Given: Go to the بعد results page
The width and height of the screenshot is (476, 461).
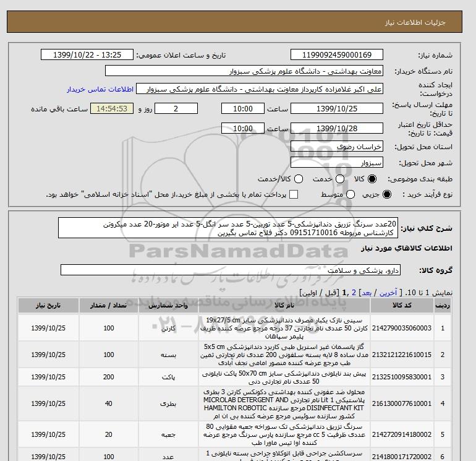Looking at the screenshot, I should [367, 293].
